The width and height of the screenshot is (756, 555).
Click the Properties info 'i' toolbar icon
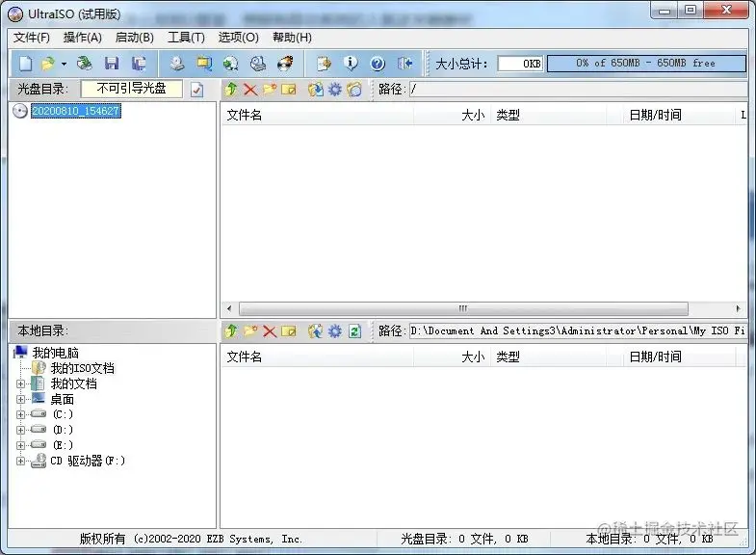click(351, 64)
